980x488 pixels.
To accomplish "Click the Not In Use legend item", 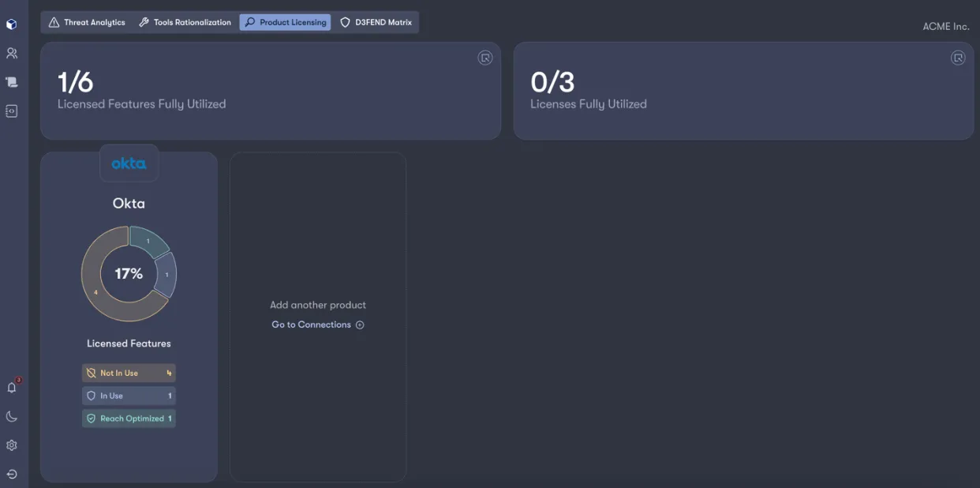I will (x=129, y=373).
